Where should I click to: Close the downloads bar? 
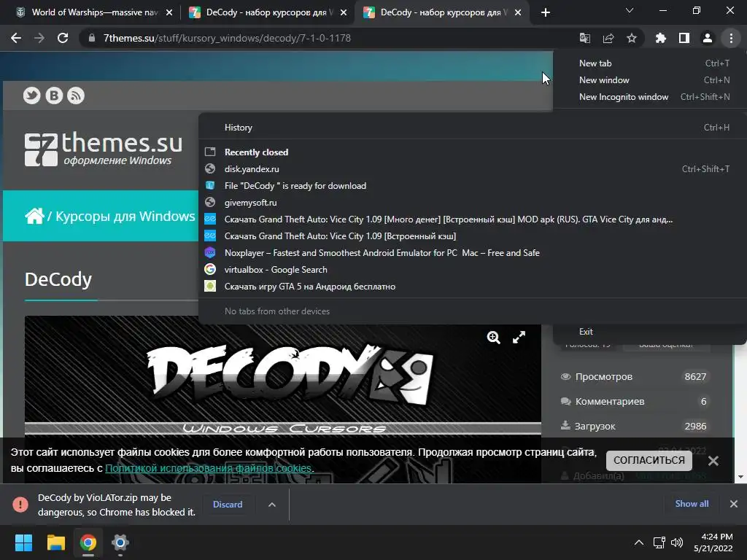click(x=734, y=504)
